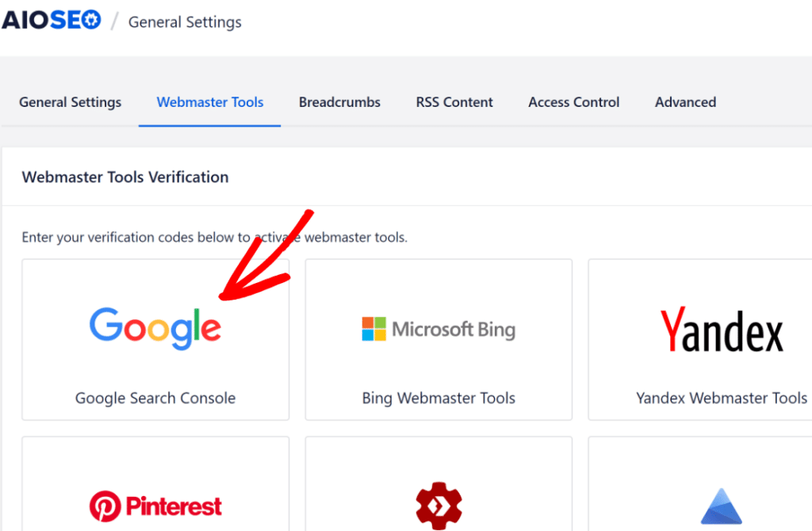
Task: Return to the General Settings tab
Action: [x=70, y=102]
